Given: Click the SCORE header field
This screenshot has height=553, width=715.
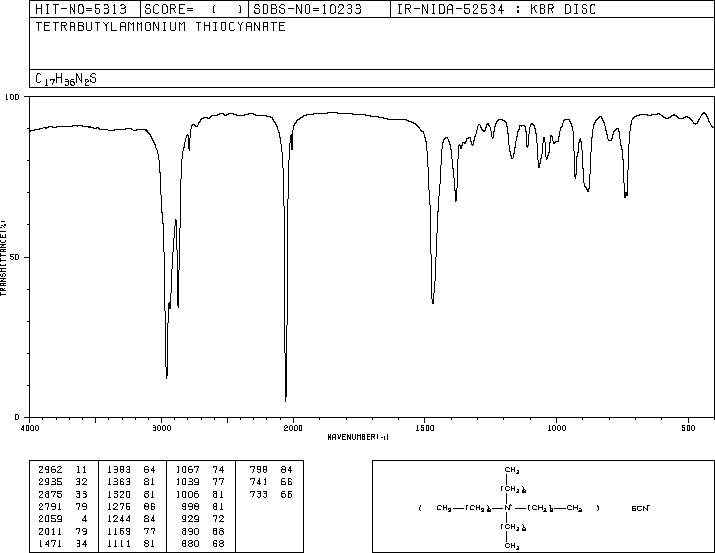Looking at the screenshot, I should [x=194, y=9].
